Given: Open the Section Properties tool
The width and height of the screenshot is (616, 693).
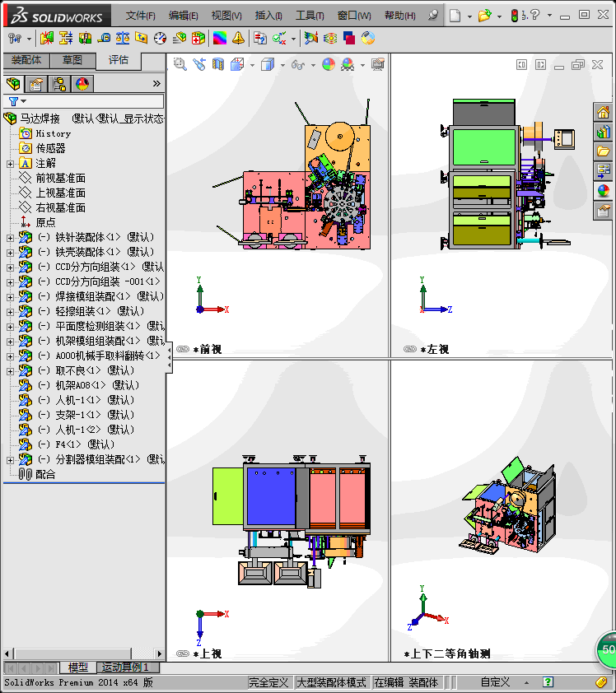Looking at the screenshot, I should coord(142,39).
